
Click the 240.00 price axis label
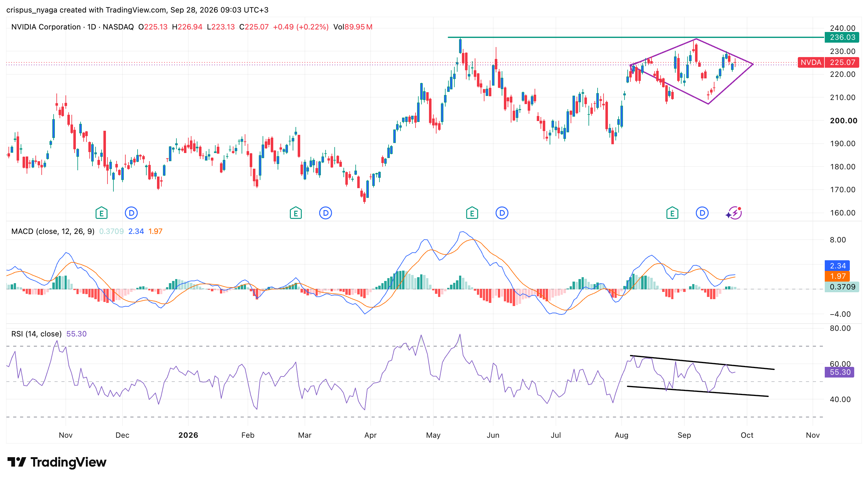(x=842, y=28)
